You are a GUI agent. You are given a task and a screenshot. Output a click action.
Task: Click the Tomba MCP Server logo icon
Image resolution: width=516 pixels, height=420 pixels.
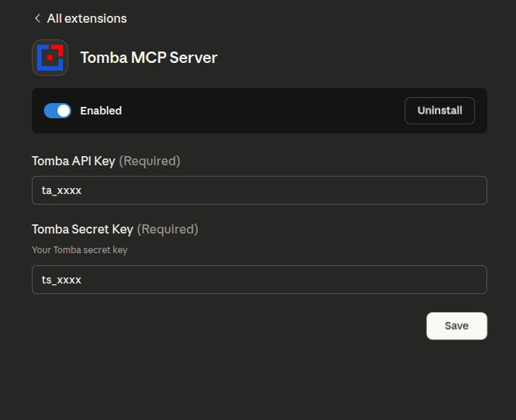[x=50, y=58]
